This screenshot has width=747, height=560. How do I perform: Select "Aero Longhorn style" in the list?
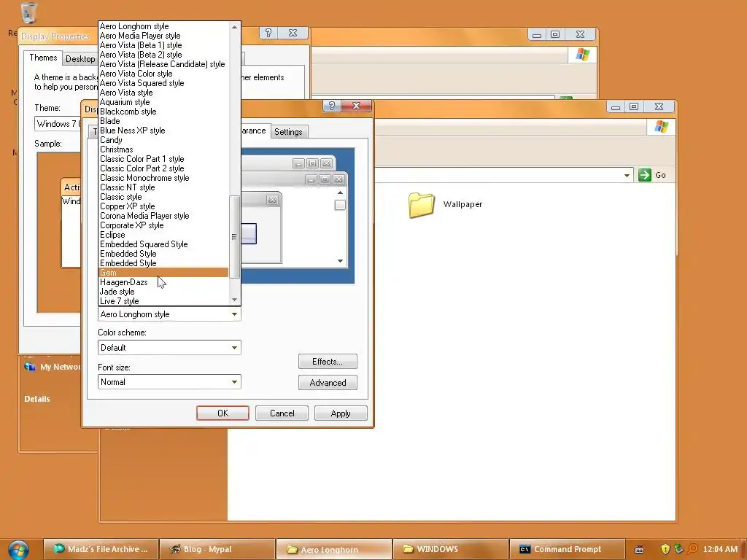point(163,26)
